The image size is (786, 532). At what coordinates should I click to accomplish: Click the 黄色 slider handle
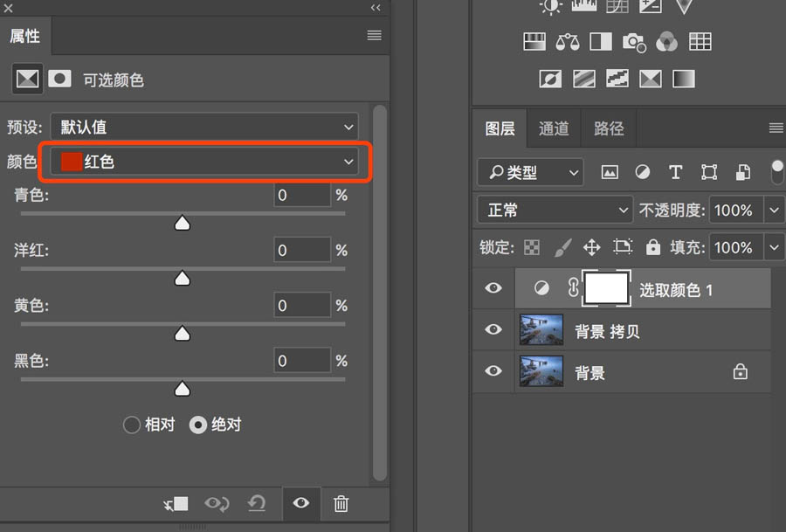(x=183, y=334)
